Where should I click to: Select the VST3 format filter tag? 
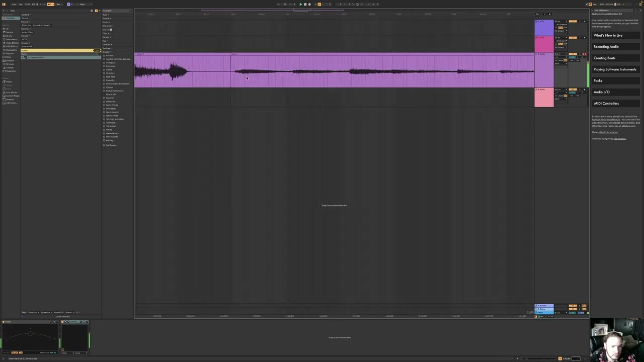24,39
